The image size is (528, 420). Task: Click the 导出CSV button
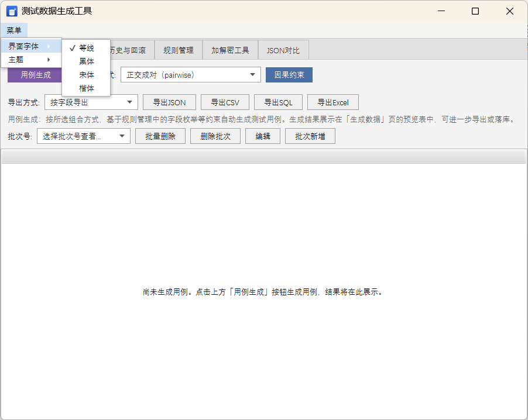pyautogui.click(x=225, y=102)
